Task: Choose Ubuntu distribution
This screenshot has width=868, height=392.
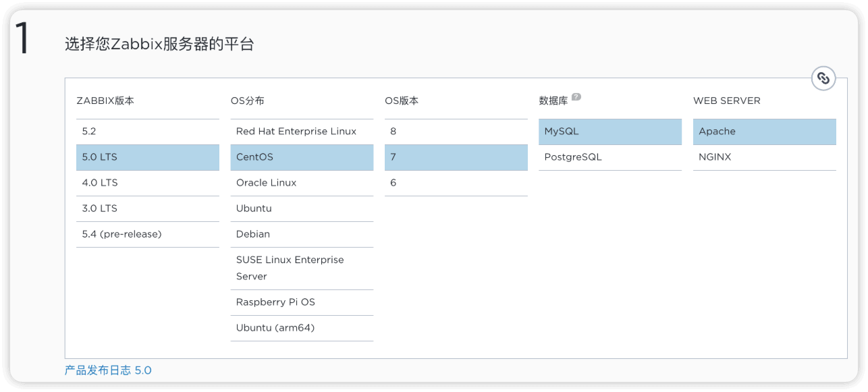Action: 302,208
